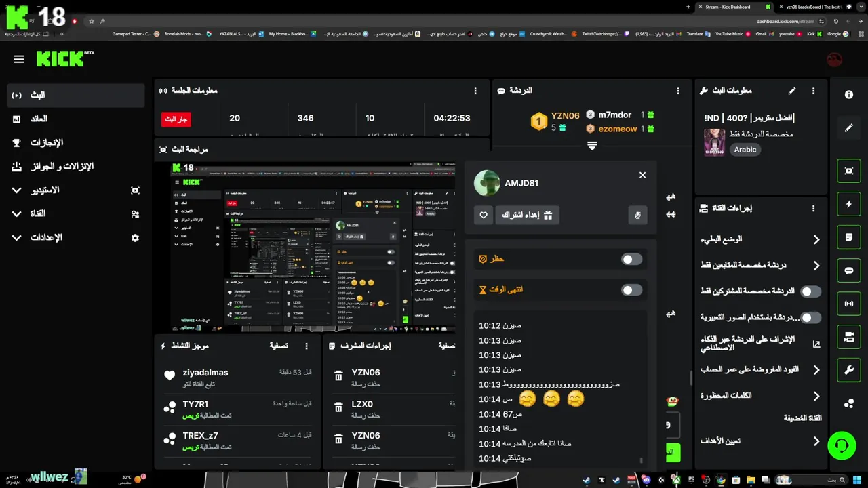This screenshot has width=868, height=488.
Task: Click the heart icon in AMJD81 user card
Action: [484, 216]
